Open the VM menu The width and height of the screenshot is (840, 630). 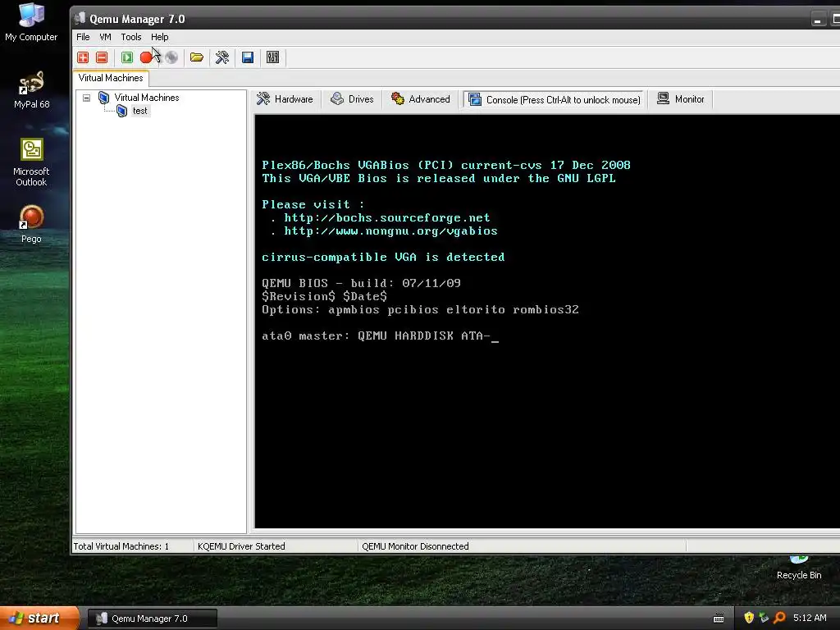click(106, 37)
